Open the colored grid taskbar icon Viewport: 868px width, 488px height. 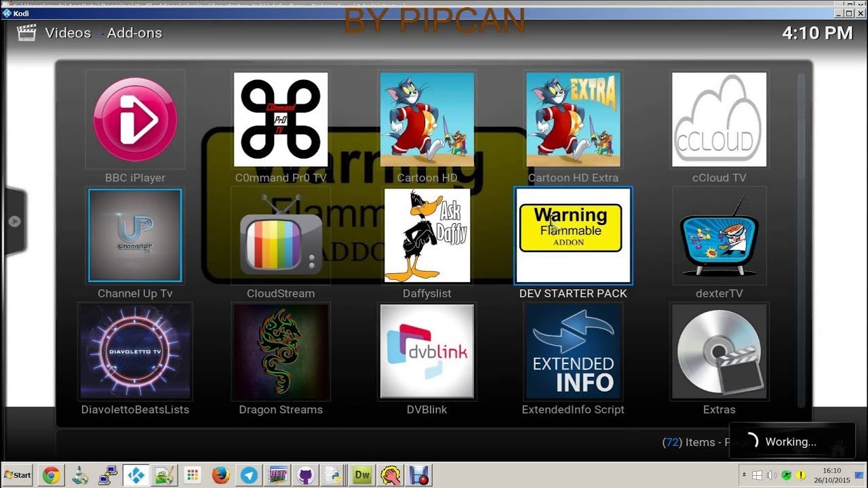pyautogui.click(x=193, y=475)
